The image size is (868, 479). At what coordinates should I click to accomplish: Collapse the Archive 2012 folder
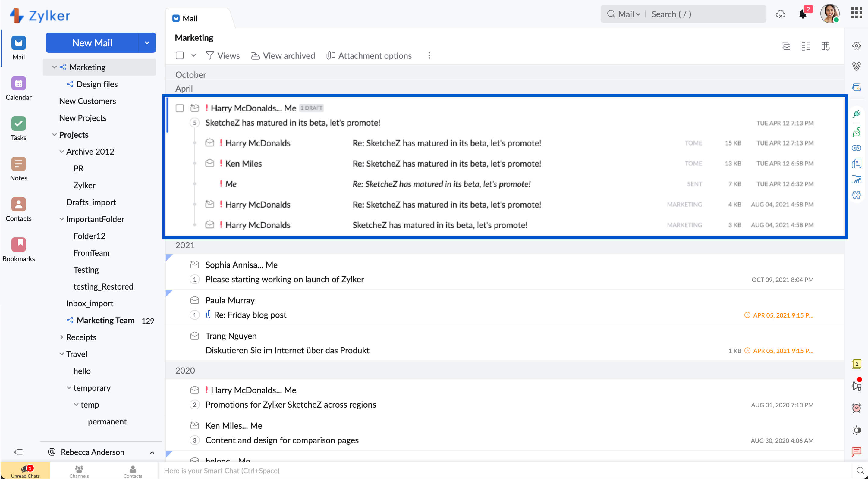(61, 152)
